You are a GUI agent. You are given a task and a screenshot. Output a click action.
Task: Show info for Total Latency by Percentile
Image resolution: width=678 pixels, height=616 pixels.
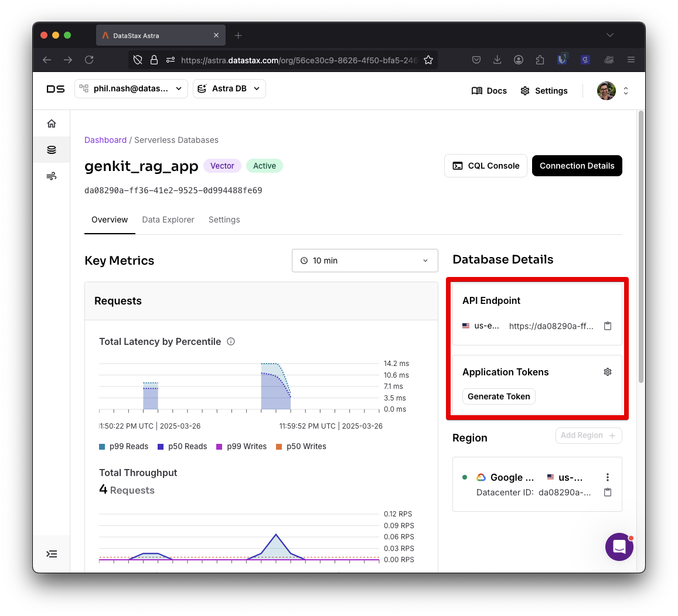pyautogui.click(x=231, y=341)
